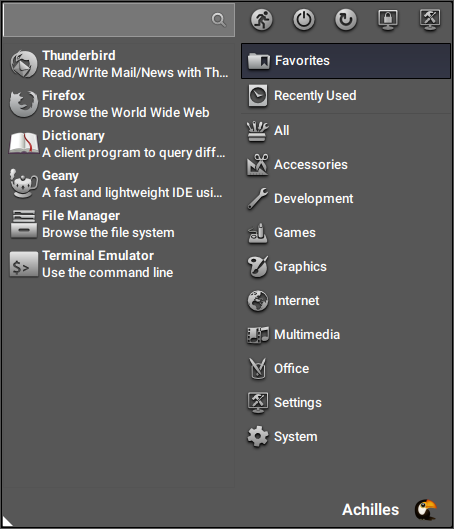
Task: Select the Multimedia category
Action: click(x=346, y=335)
